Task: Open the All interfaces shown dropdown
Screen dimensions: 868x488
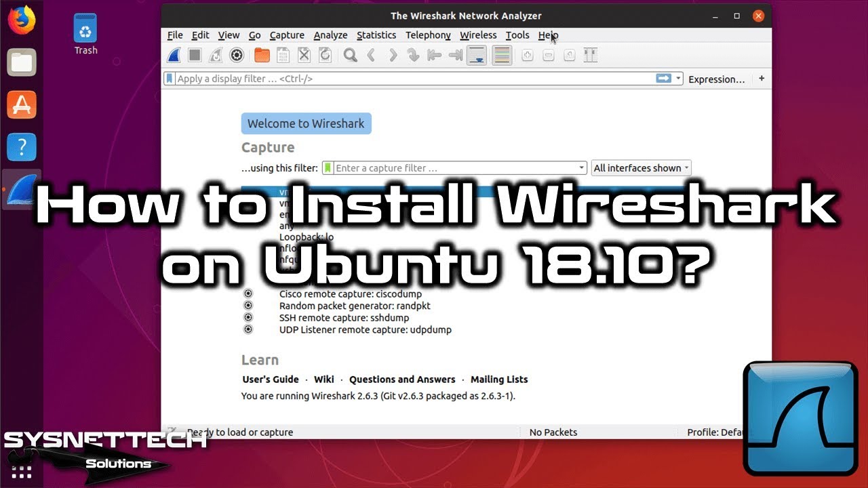Action: coord(642,168)
